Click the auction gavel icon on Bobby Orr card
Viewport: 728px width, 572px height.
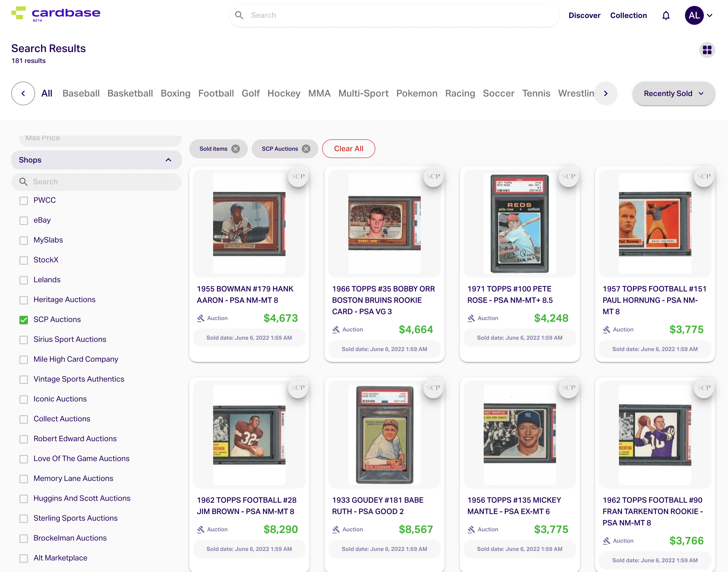[x=336, y=330]
